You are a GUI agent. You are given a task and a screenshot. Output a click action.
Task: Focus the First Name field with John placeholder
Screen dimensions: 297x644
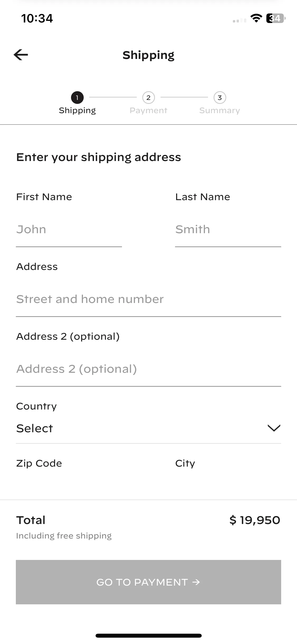69,229
